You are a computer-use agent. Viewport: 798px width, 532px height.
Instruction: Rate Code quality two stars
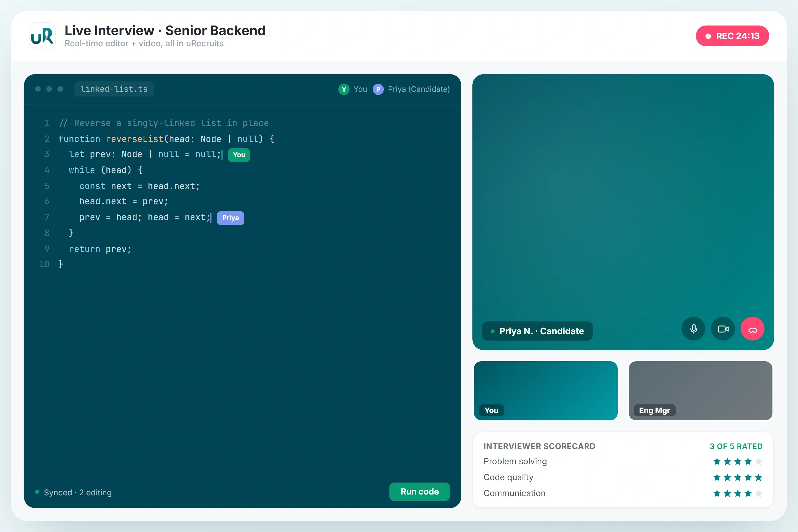pyautogui.click(x=728, y=478)
